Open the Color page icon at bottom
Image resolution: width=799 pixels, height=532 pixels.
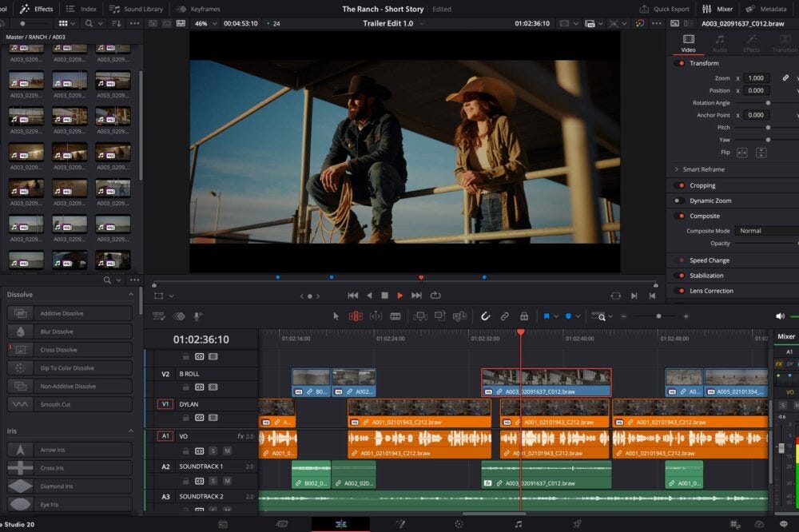pos(459,524)
